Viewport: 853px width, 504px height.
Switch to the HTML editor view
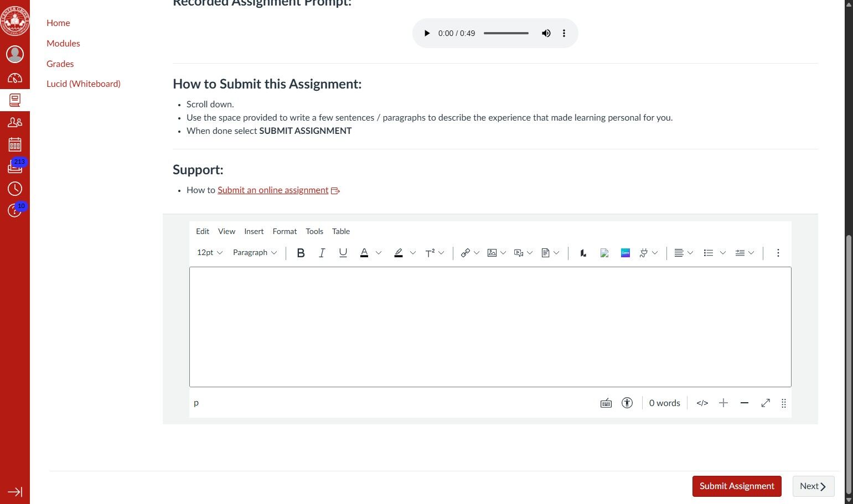pyautogui.click(x=702, y=403)
